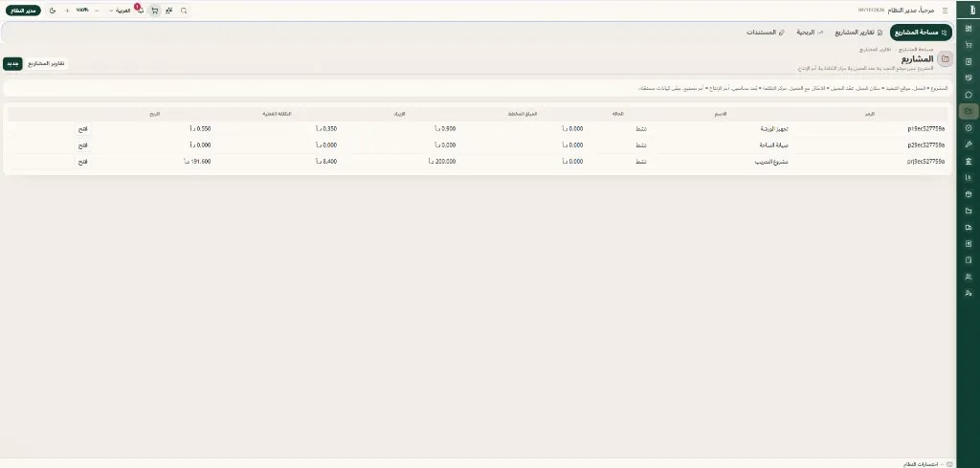Open the clipboard icon in sidebar
This screenshot has height=468, width=980.
point(969,260)
